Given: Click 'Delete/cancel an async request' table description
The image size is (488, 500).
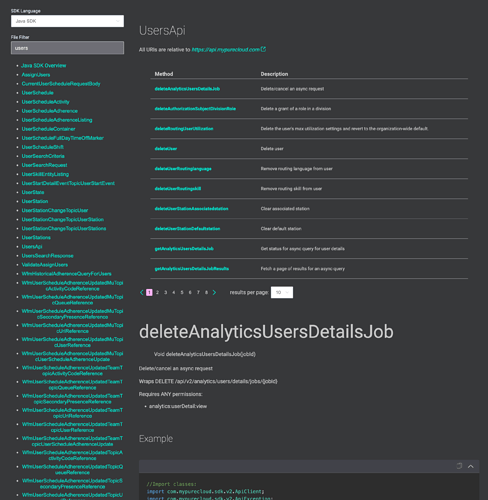Looking at the screenshot, I should pos(292,89).
